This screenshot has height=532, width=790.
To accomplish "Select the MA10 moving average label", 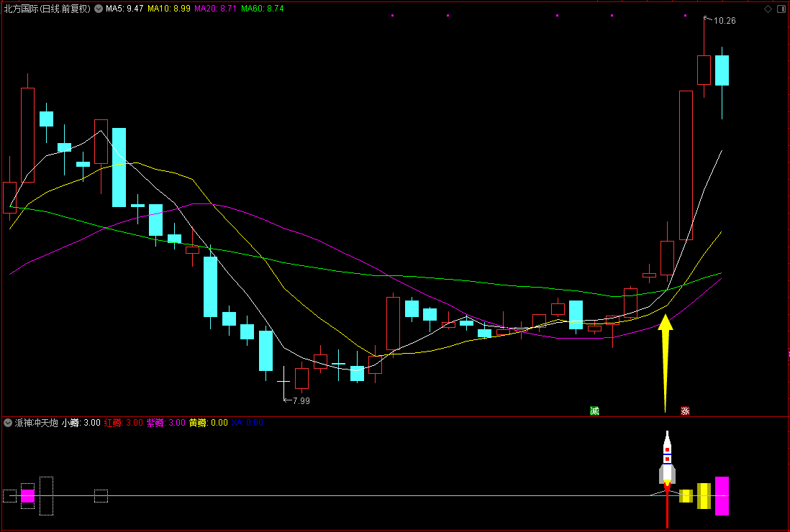I will click(x=169, y=9).
